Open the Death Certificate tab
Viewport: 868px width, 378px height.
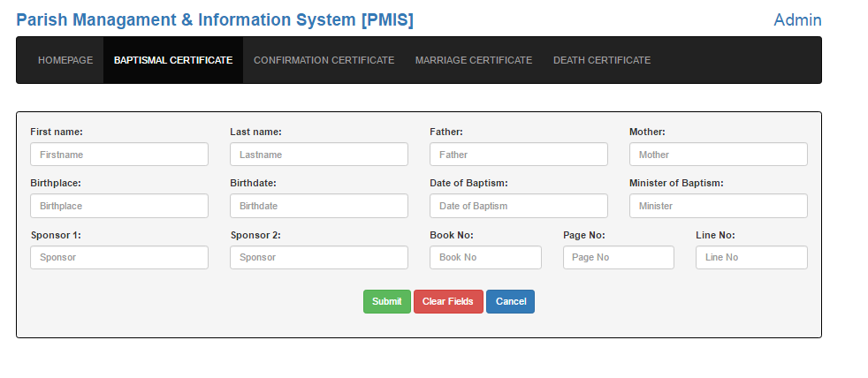pyautogui.click(x=602, y=60)
